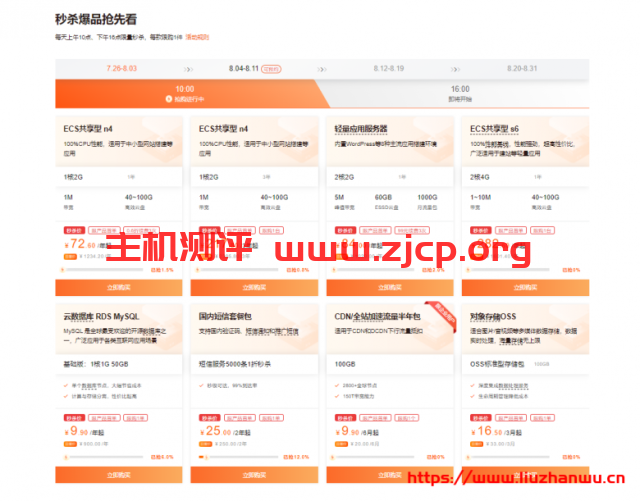The image size is (640, 501).
Task: Switch to the 10:00 session tab
Action: 185,94
